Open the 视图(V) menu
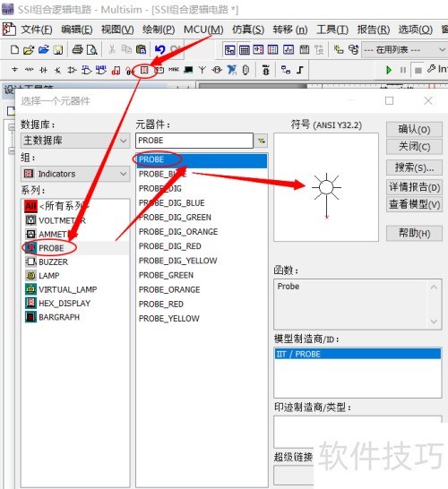 [117, 30]
